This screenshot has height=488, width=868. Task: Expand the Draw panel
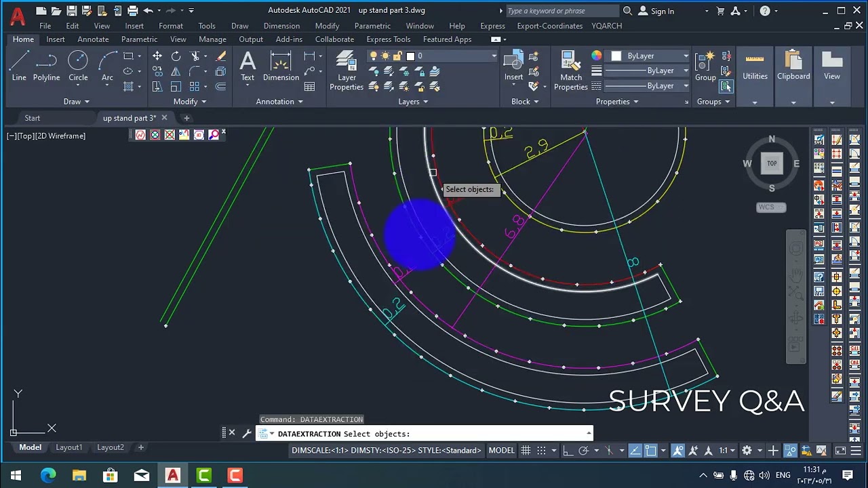[x=76, y=102]
